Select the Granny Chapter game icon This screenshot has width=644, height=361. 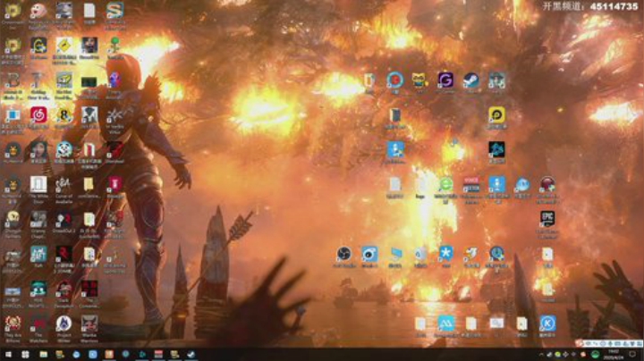coord(38,220)
